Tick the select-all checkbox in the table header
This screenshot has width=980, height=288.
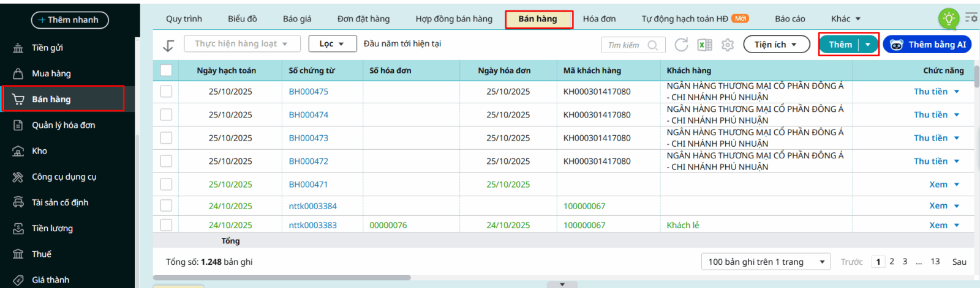pos(166,70)
